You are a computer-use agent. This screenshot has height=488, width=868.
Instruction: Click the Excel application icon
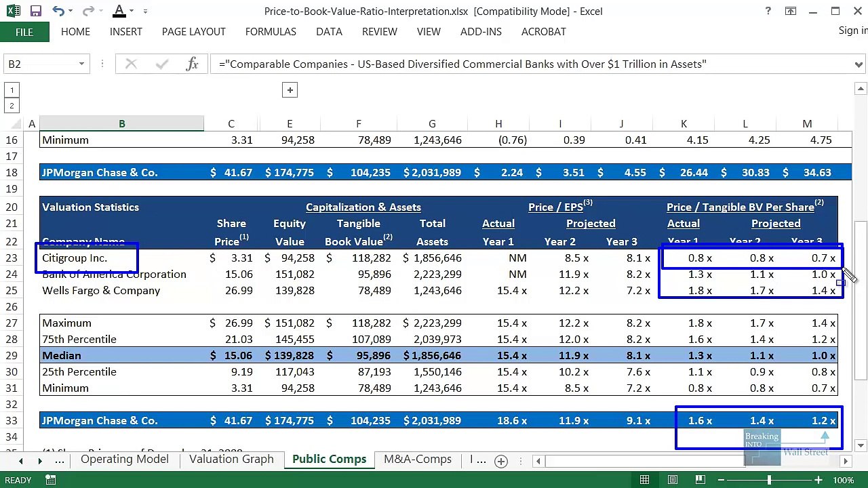coord(13,11)
